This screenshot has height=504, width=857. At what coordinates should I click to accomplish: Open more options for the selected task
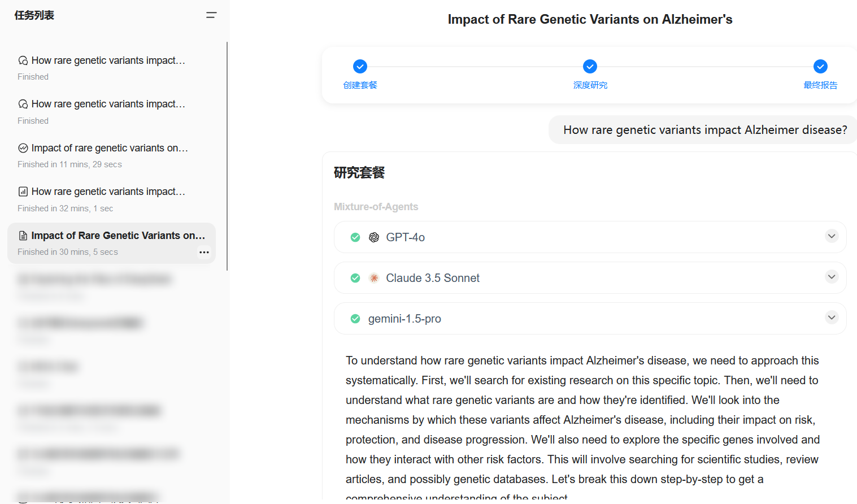tap(205, 252)
